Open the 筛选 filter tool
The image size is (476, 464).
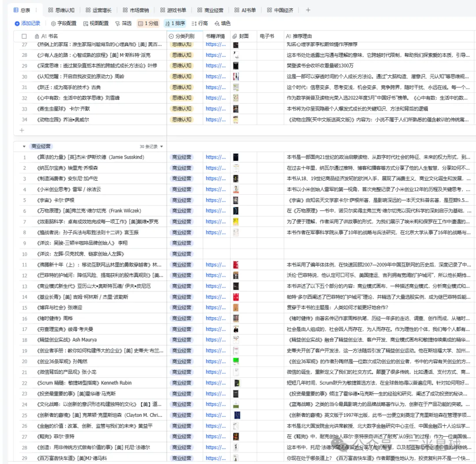(123, 23)
